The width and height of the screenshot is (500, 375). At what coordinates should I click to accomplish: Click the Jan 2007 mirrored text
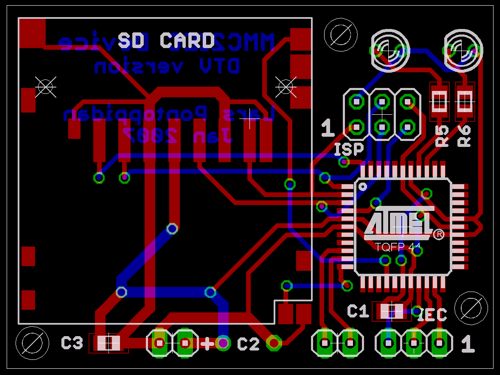pyautogui.click(x=177, y=135)
